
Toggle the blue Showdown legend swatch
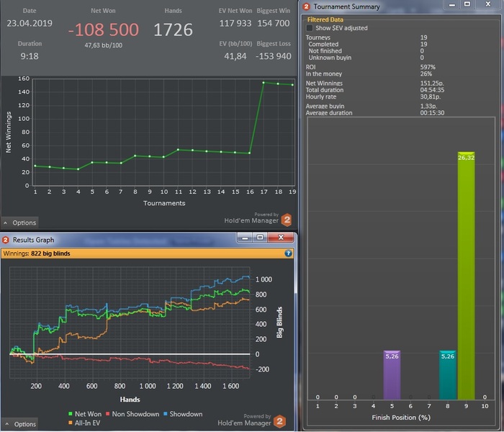[165, 414]
